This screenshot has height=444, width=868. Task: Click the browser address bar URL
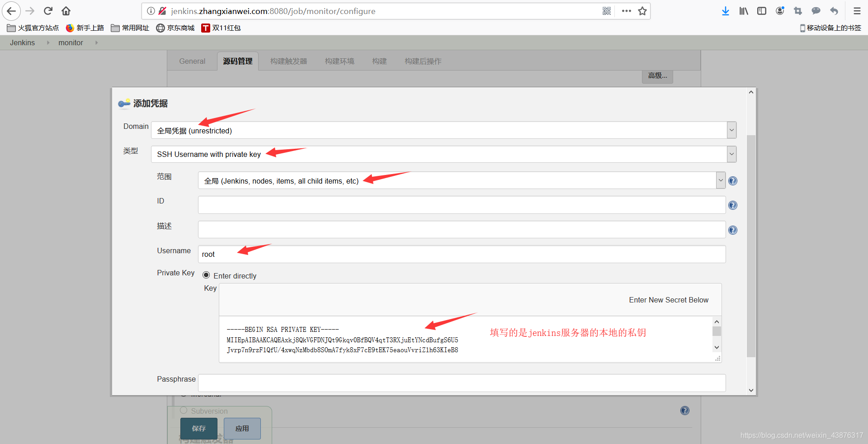pos(273,11)
